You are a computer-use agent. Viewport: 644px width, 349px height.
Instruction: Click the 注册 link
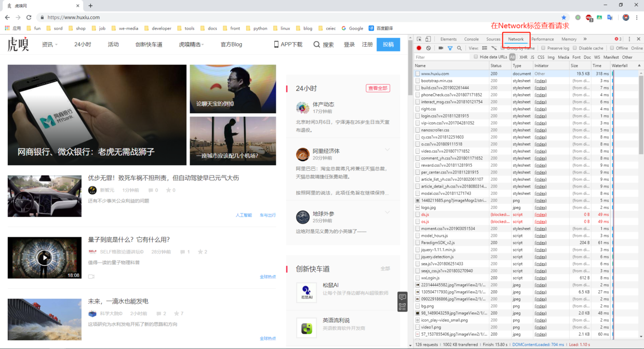[367, 45]
